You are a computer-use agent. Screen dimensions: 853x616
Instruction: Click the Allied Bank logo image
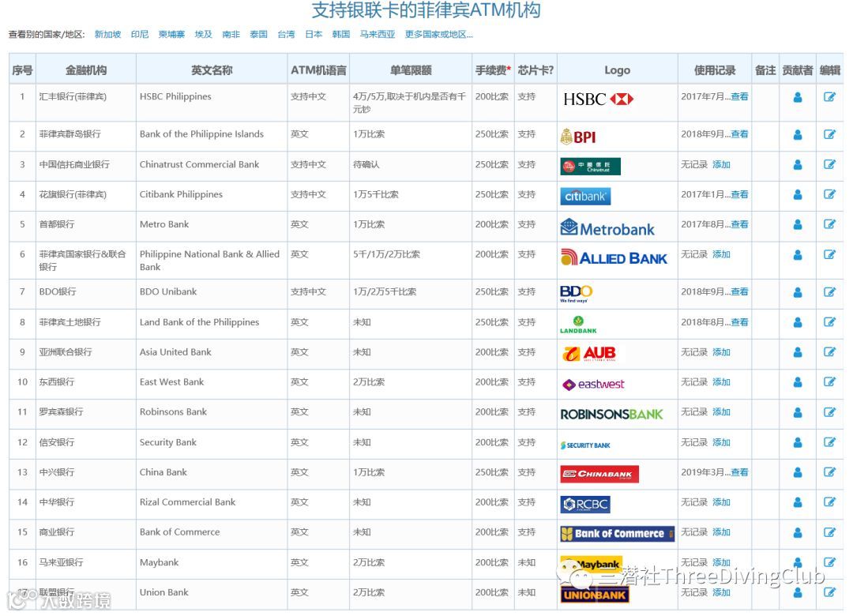pyautogui.click(x=614, y=257)
